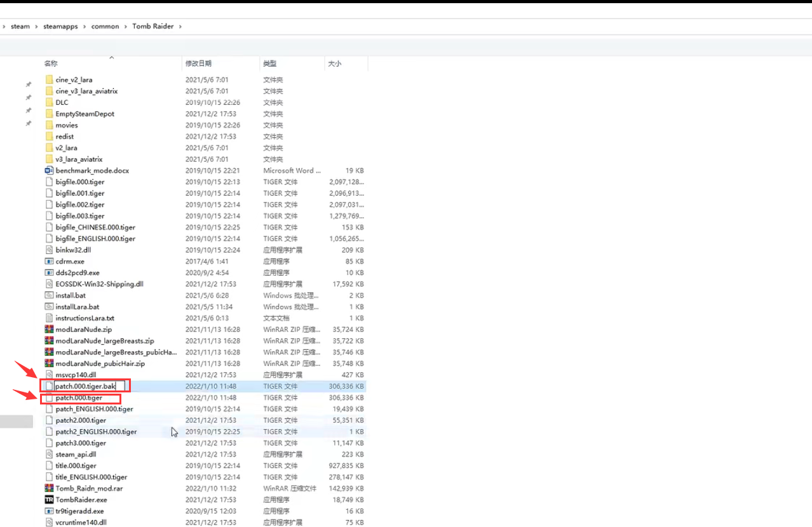Go to the common folder in breadcrumb

tap(105, 27)
